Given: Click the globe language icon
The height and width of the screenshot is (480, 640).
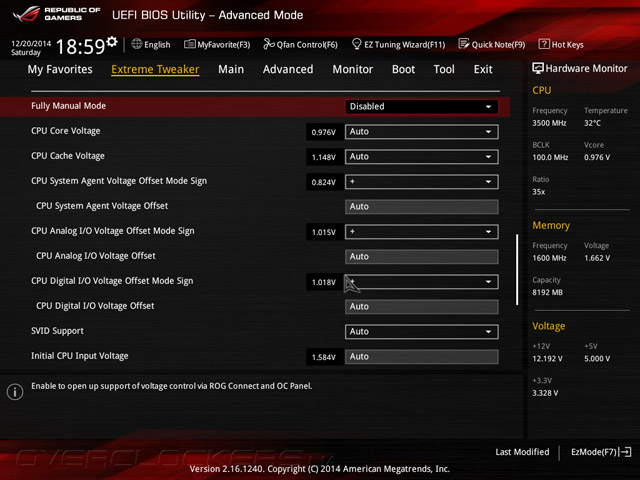Looking at the screenshot, I should tap(137, 44).
